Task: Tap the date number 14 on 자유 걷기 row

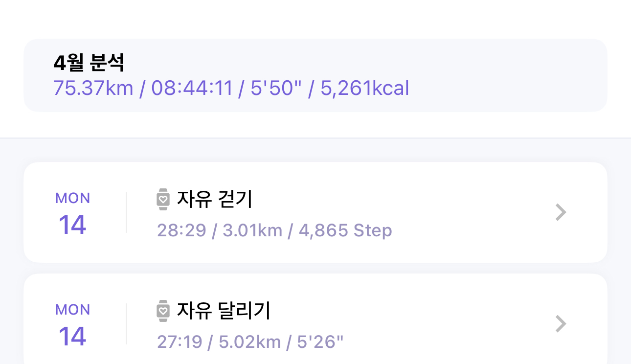Action: (x=72, y=225)
